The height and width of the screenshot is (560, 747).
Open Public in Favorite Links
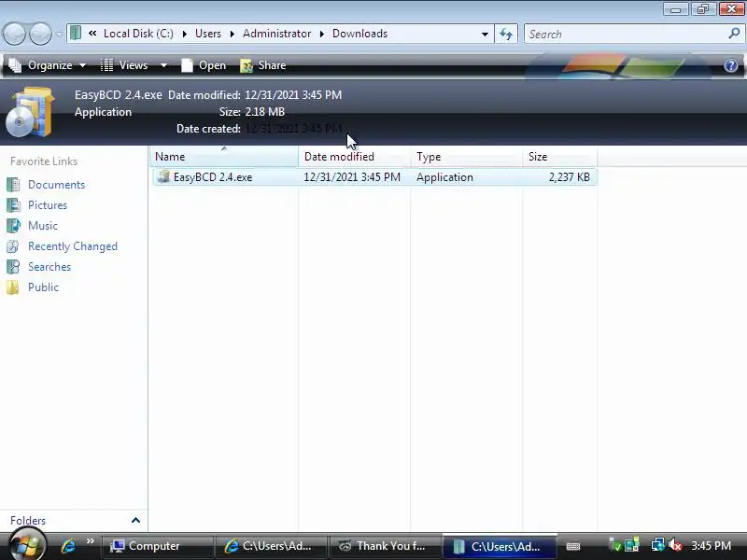[x=43, y=287]
